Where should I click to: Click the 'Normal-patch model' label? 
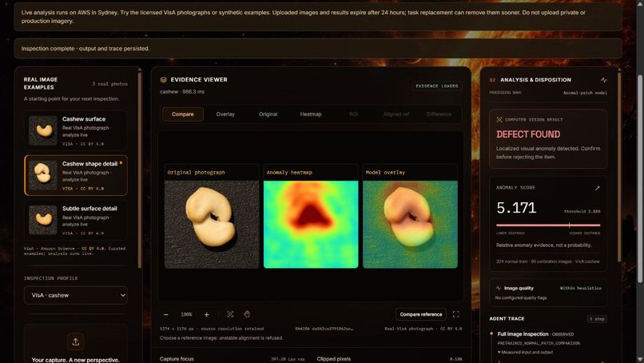point(585,93)
